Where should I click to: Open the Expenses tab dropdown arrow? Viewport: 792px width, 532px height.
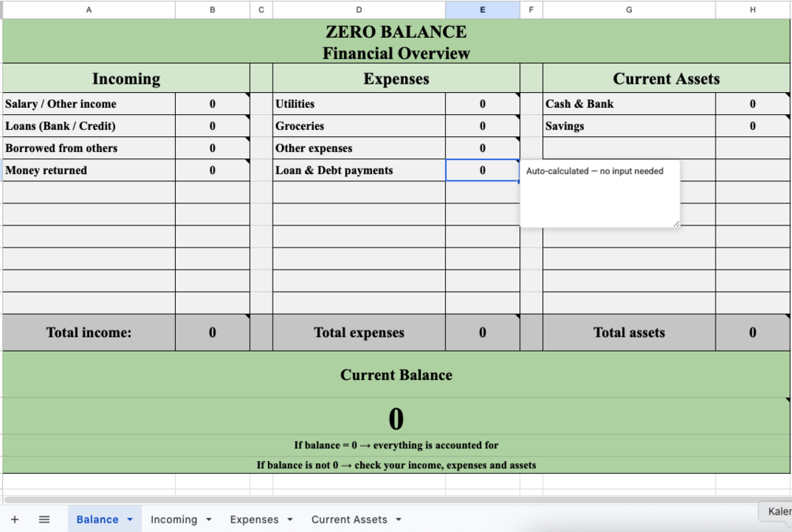click(x=290, y=519)
